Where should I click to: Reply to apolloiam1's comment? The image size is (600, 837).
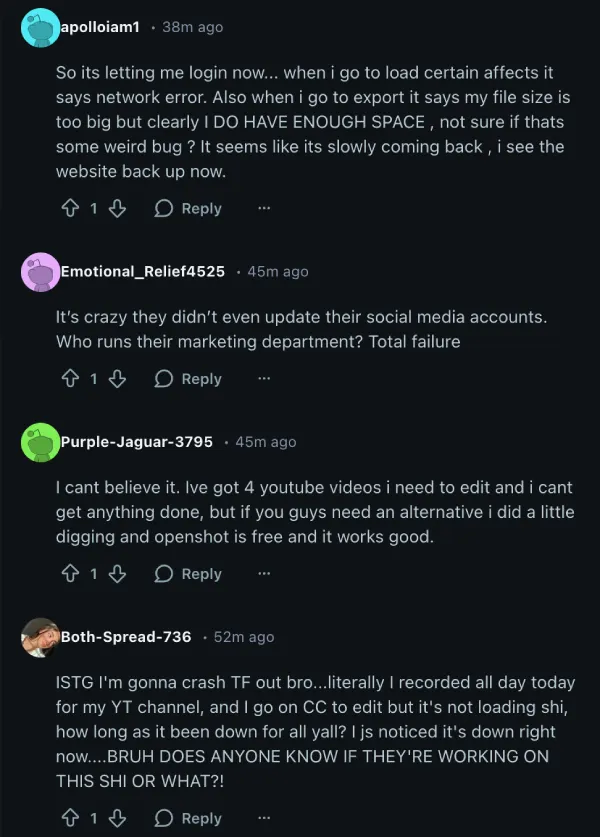coord(188,208)
